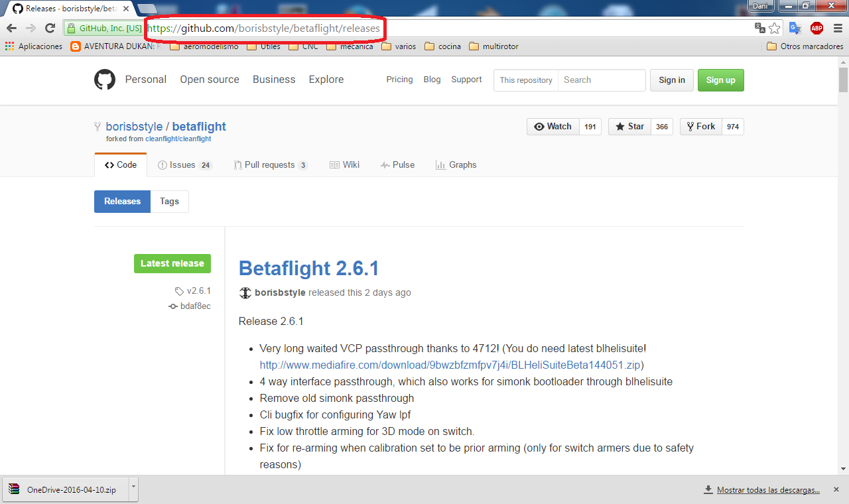Open borisbstyle author link beside release date

point(280,292)
